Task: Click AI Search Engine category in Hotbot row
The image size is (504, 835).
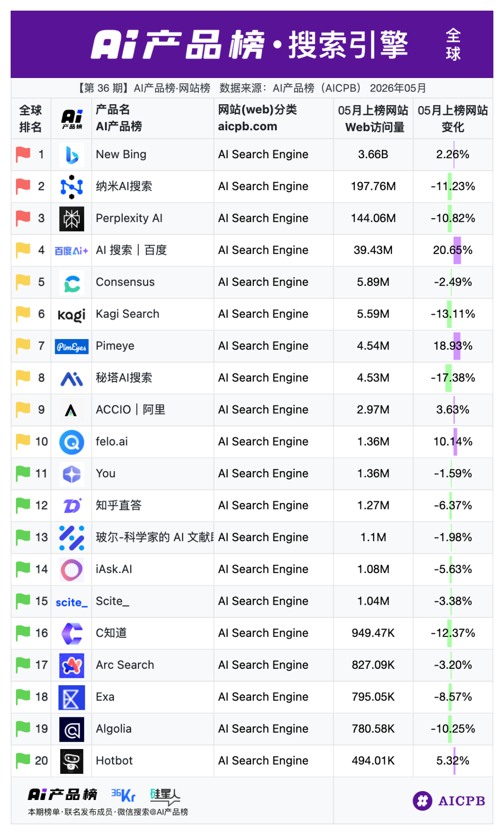Action: pyautogui.click(x=263, y=761)
